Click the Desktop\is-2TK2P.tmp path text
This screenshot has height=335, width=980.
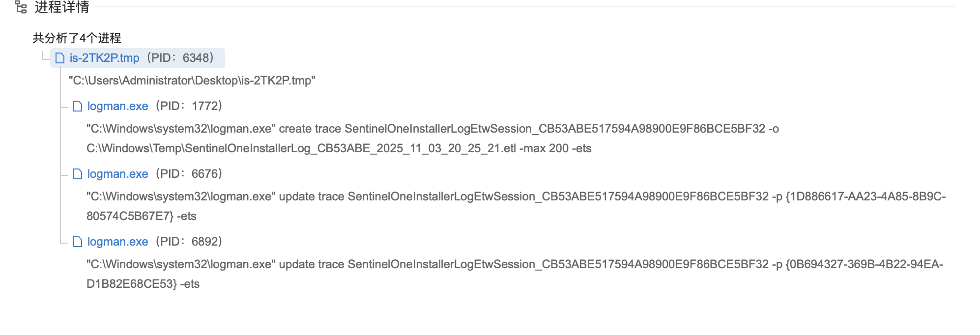coord(192,81)
